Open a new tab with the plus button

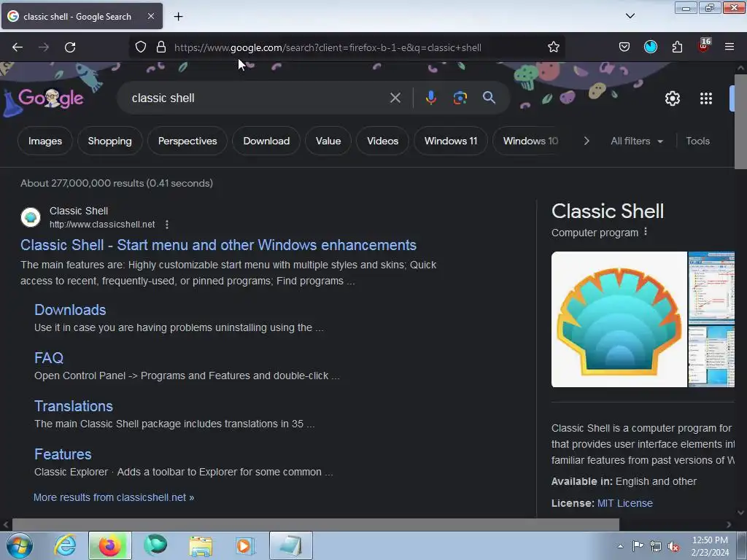[178, 17]
